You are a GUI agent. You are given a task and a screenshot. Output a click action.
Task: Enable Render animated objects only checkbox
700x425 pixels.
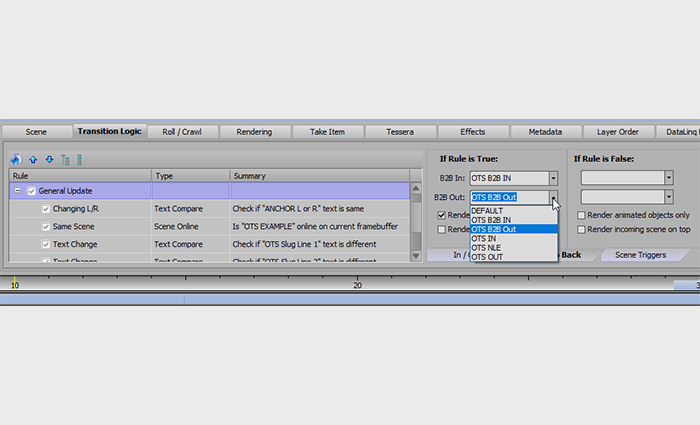[x=581, y=214]
